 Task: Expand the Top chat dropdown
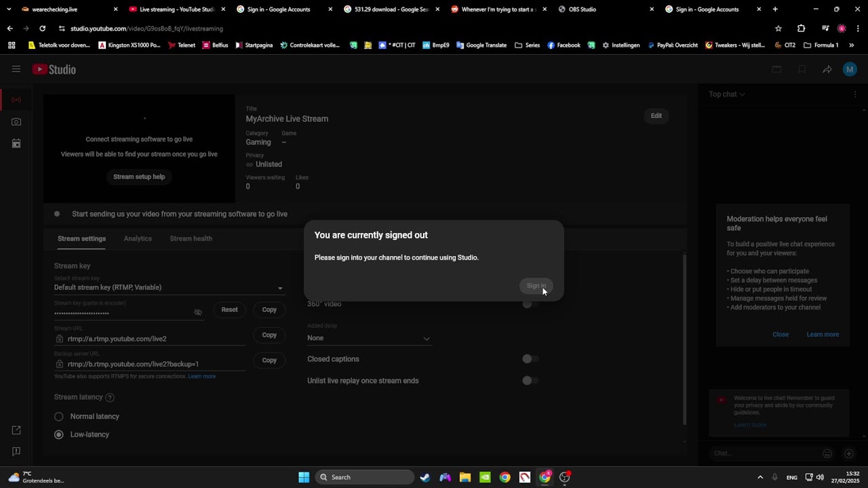click(727, 94)
